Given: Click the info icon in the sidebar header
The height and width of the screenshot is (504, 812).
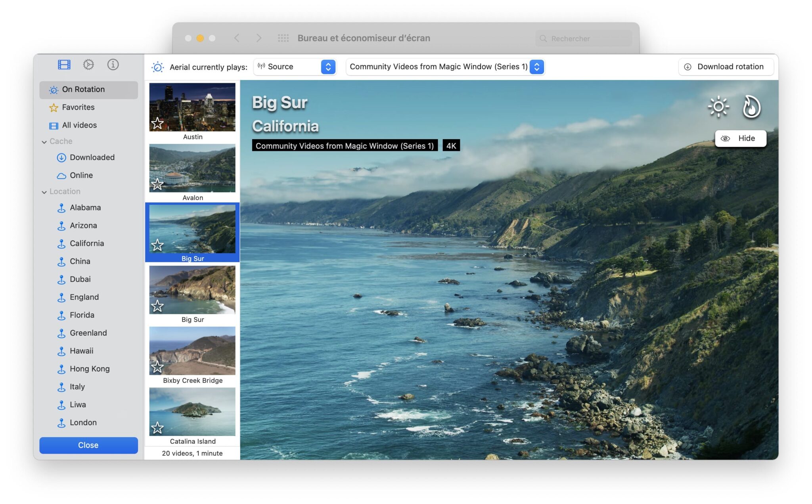Looking at the screenshot, I should click(x=113, y=64).
